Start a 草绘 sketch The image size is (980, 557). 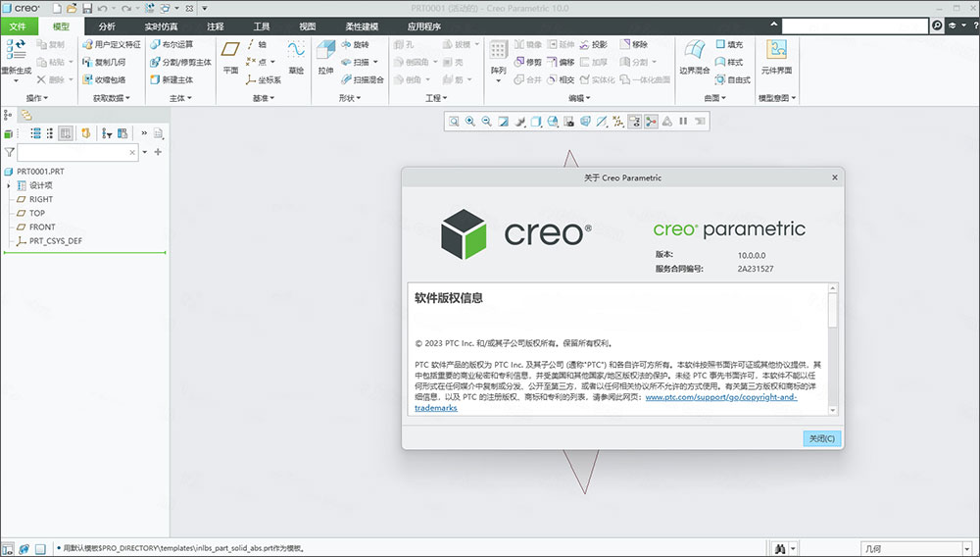(x=296, y=58)
